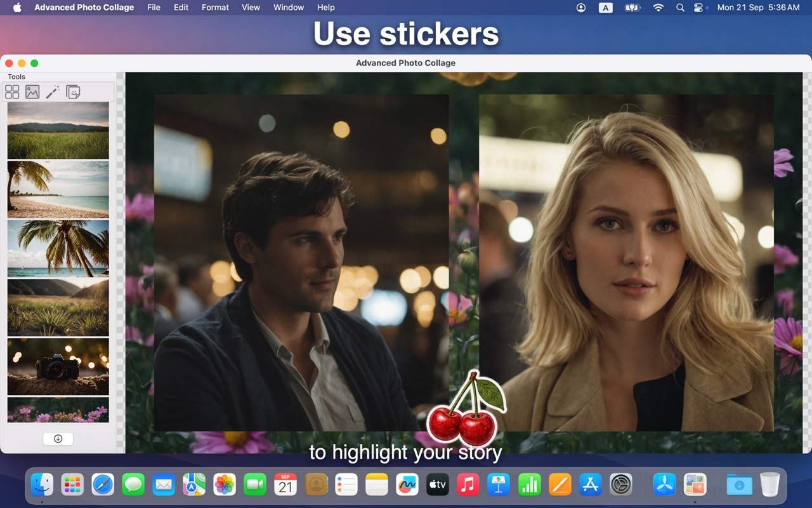Open Safari from the Dock

click(x=103, y=485)
